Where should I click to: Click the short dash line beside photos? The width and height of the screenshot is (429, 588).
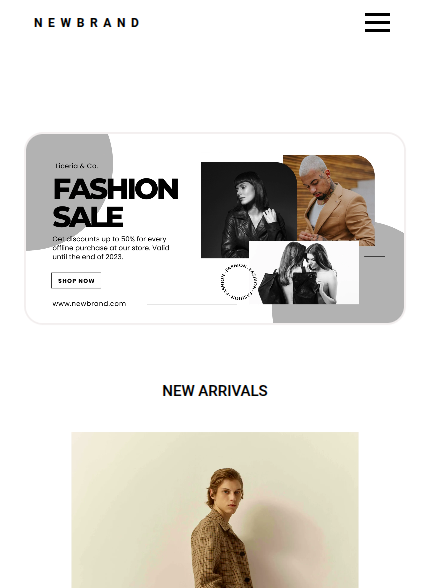click(x=375, y=256)
